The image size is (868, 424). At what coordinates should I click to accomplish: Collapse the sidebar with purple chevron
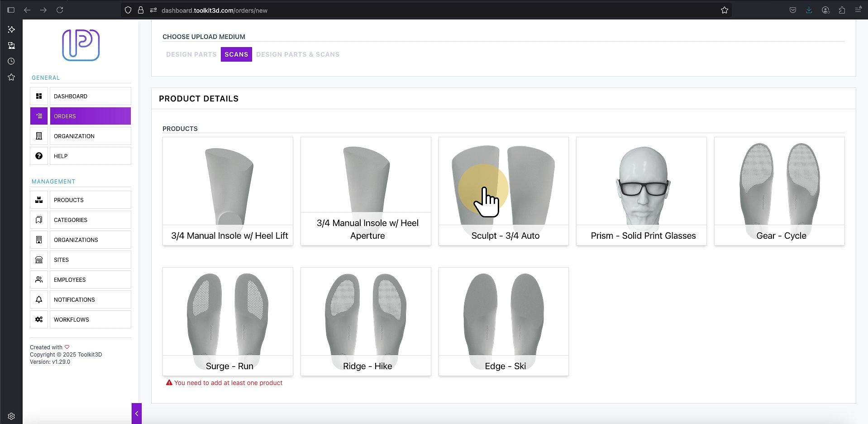click(x=137, y=413)
